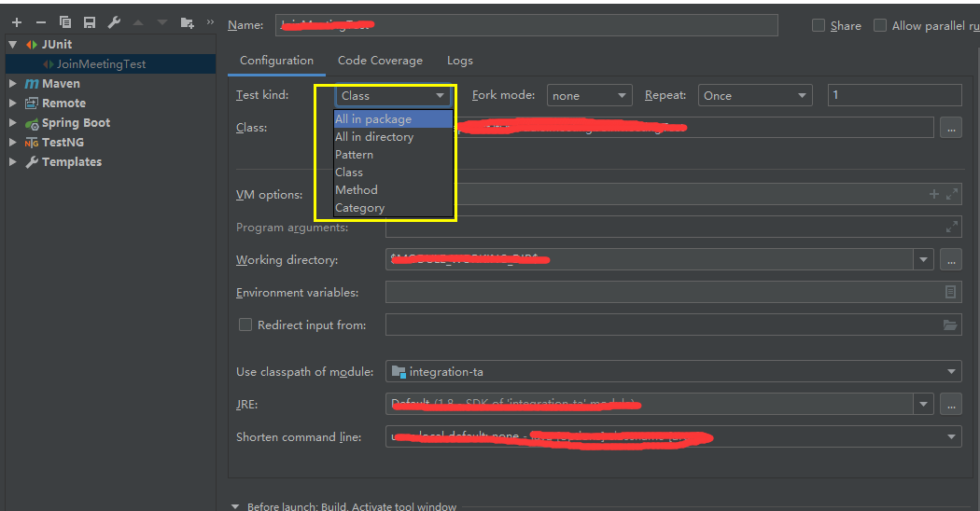Image resolution: width=980 pixels, height=511 pixels.
Task: Edit environment variables list icon
Action: pyautogui.click(x=951, y=292)
